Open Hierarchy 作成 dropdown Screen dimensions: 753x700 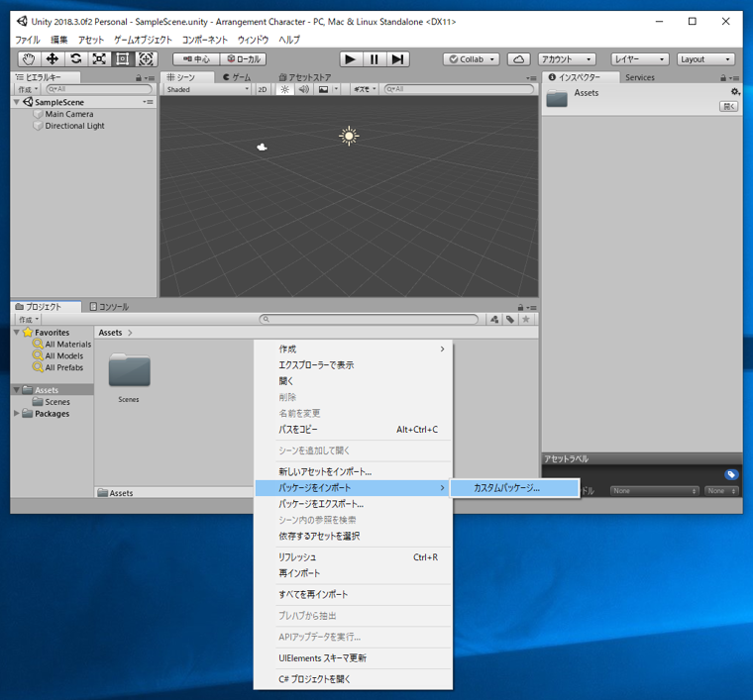click(x=28, y=89)
